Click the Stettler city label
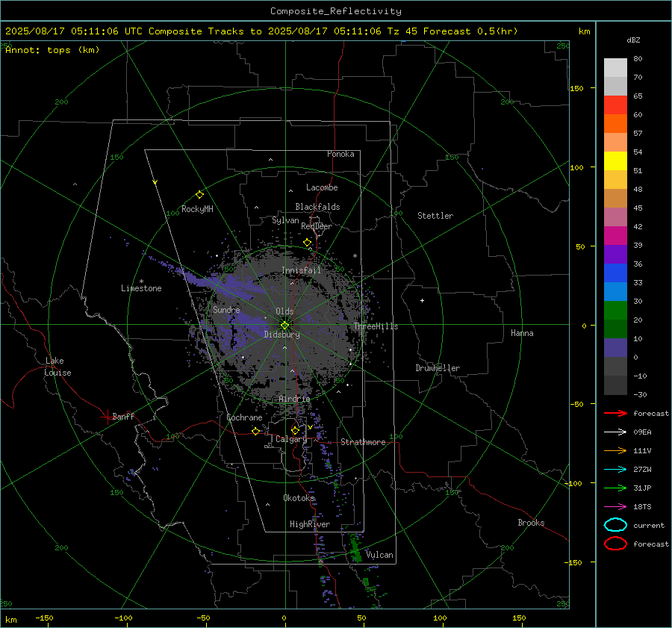 [435, 216]
